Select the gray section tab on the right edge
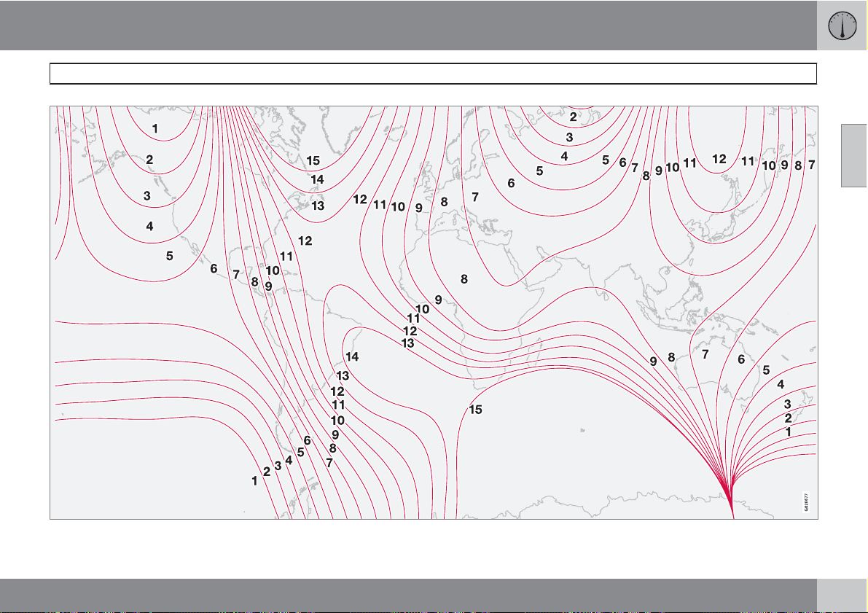Image resolution: width=868 pixels, height=613 pixels. 854,155
